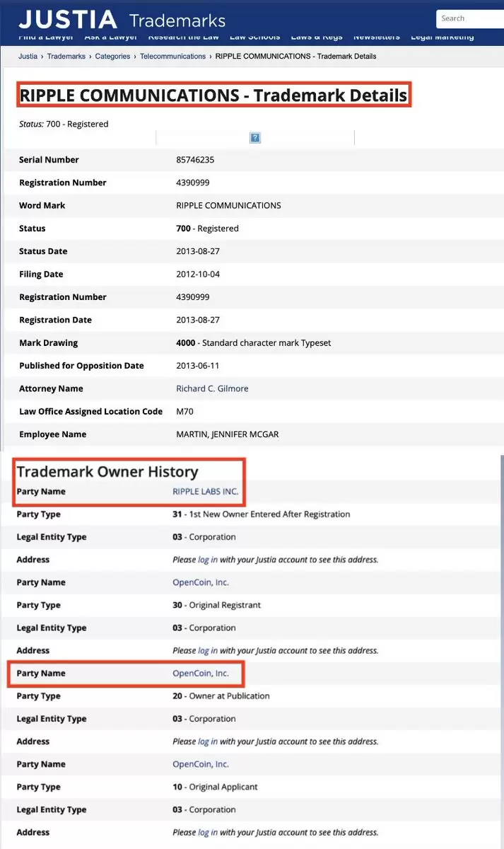Click the 'Status: 700 - Registered' line under title
The width and height of the screenshot is (504, 849).
(x=64, y=124)
